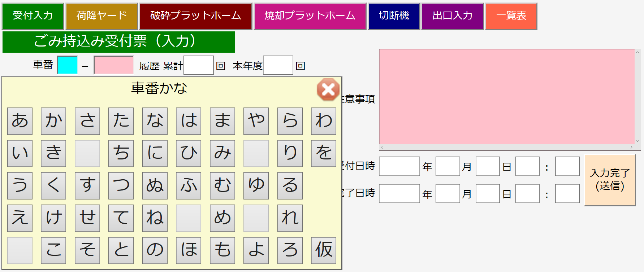Choose the の kana key
644x272 pixels.
155,250
